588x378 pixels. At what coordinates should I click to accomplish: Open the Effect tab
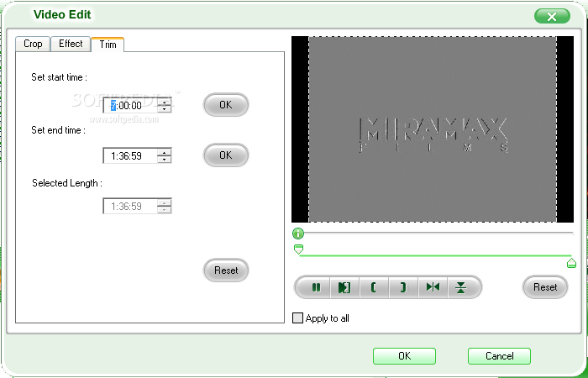(71, 44)
